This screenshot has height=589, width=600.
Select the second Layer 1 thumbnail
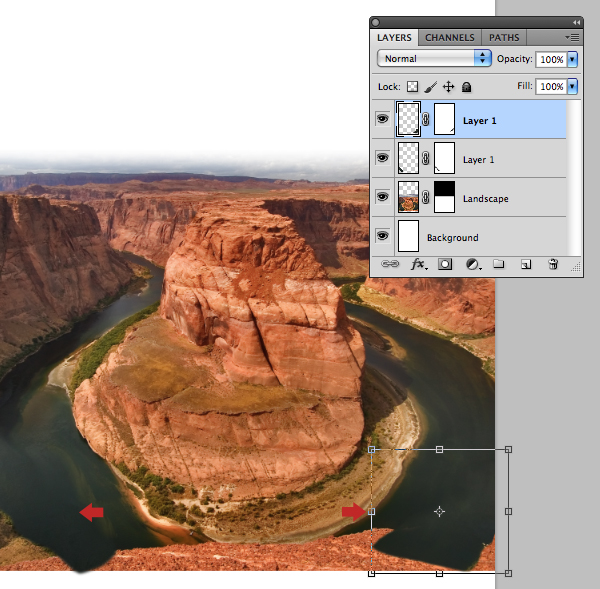point(408,158)
